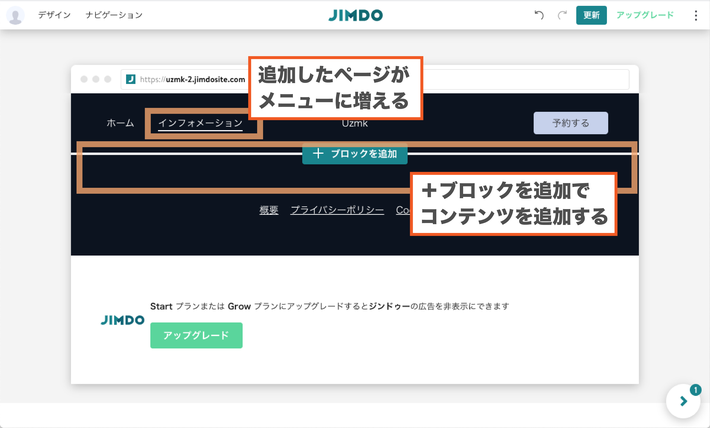Open the user profile avatar
The image size is (710, 428).
[15, 15]
